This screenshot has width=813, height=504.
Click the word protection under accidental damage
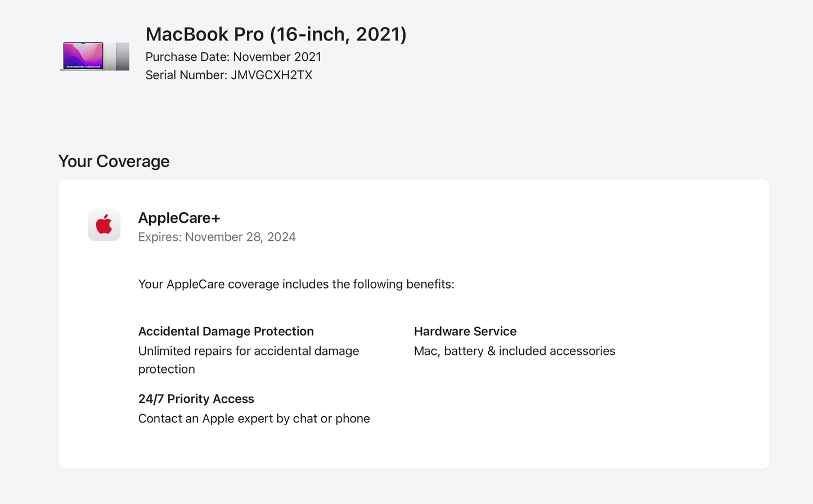pyautogui.click(x=167, y=370)
